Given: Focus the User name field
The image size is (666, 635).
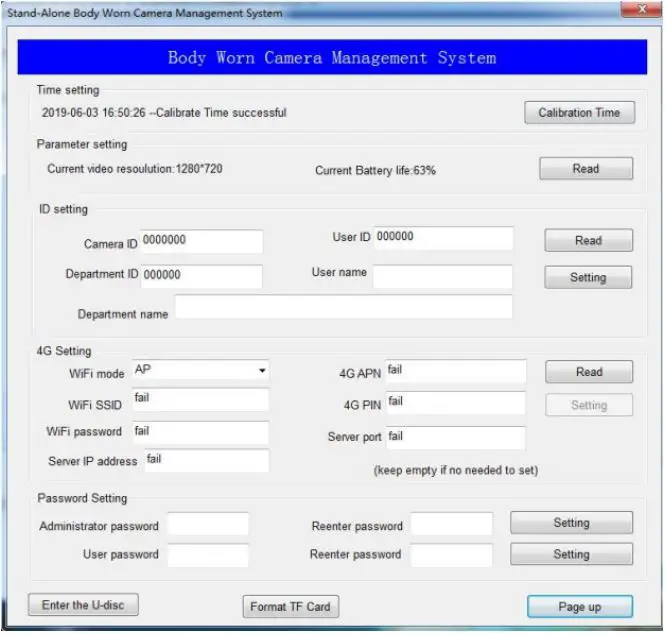Looking at the screenshot, I should 443,277.
